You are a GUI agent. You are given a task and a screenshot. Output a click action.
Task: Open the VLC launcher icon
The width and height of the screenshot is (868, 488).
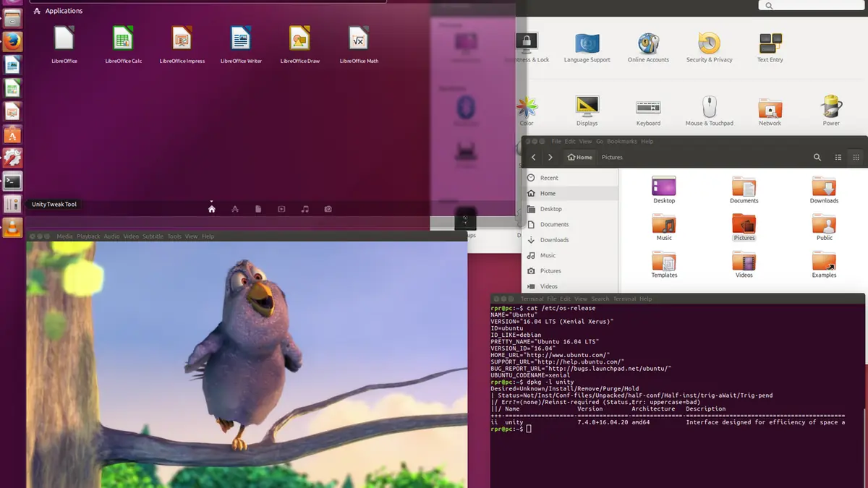(x=12, y=228)
